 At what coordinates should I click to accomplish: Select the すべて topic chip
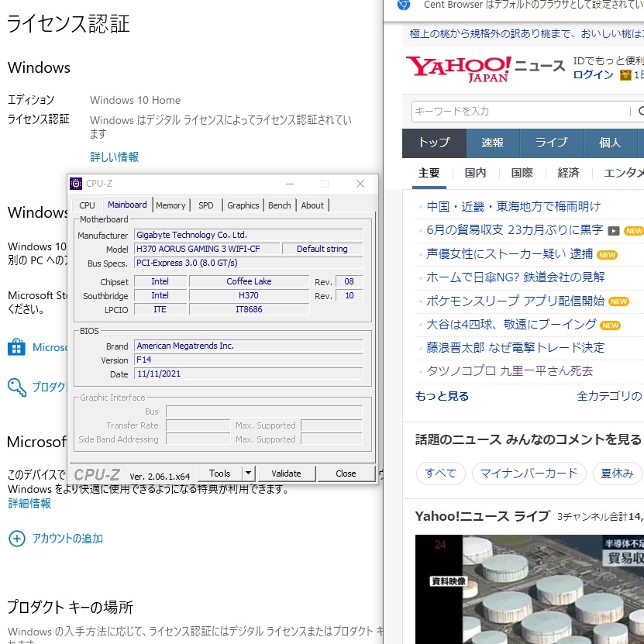441,474
